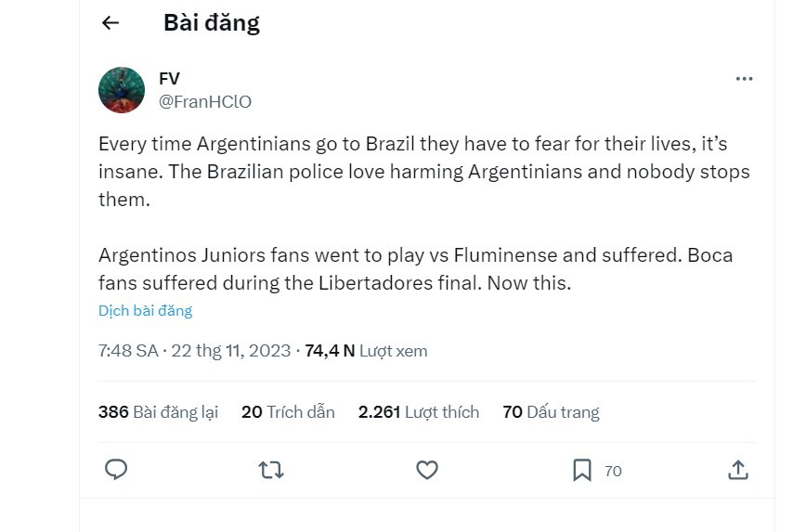Open the three-dot more options menu
806x532 pixels.
click(x=744, y=79)
